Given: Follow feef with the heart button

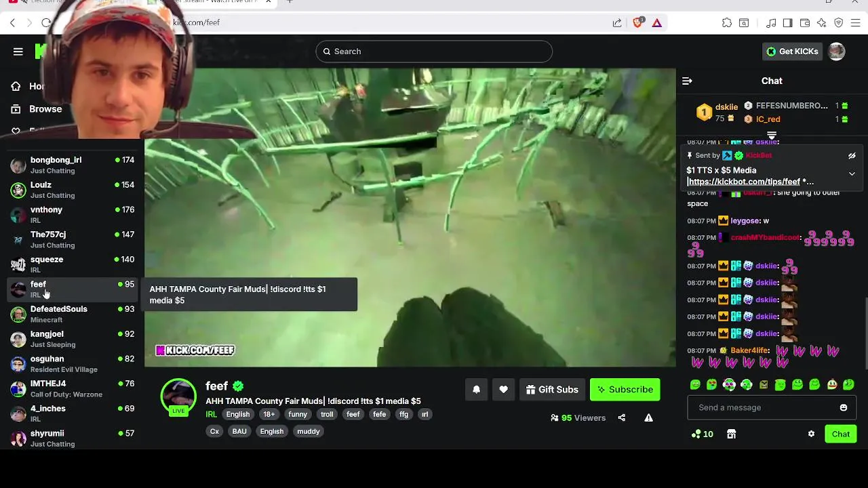Looking at the screenshot, I should (x=503, y=390).
